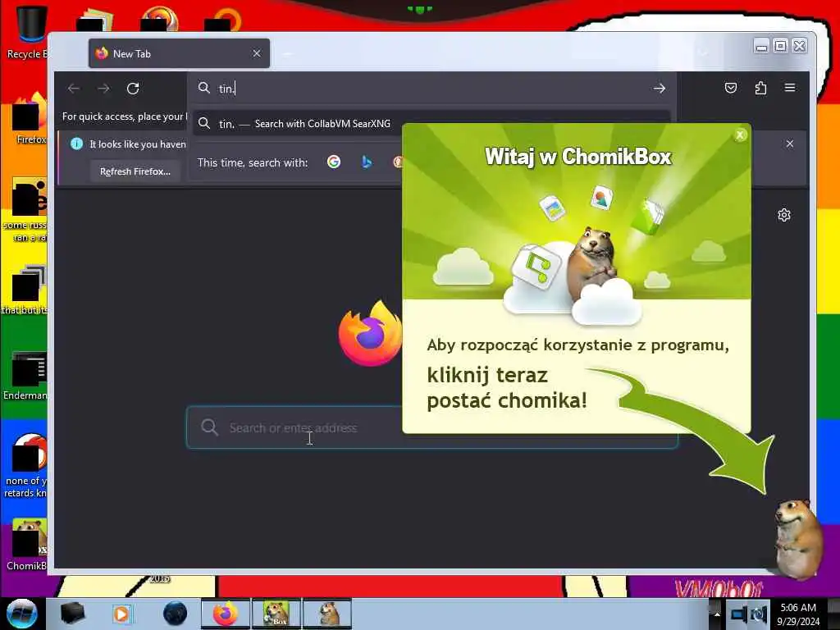The image size is (840, 630).
Task: Open the Extensions puzzle icon
Action: coord(760,88)
